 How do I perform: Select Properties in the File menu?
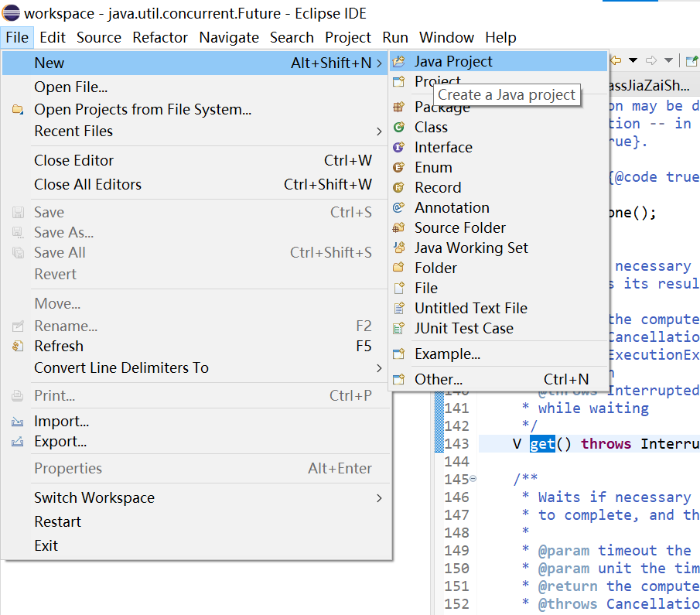coord(195,469)
